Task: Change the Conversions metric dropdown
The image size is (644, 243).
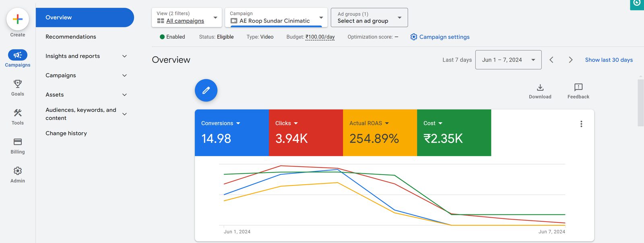Action: (x=221, y=123)
